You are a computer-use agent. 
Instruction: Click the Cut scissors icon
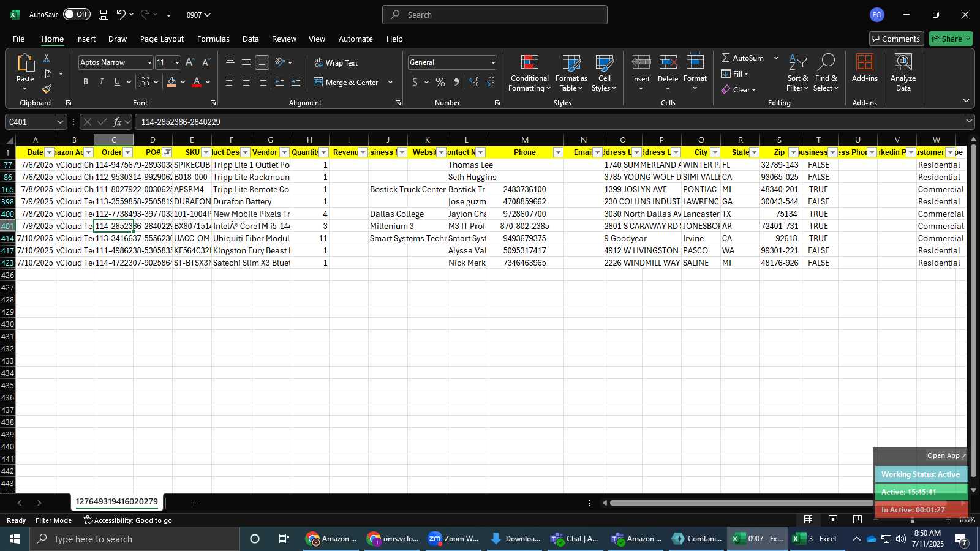[x=47, y=58]
